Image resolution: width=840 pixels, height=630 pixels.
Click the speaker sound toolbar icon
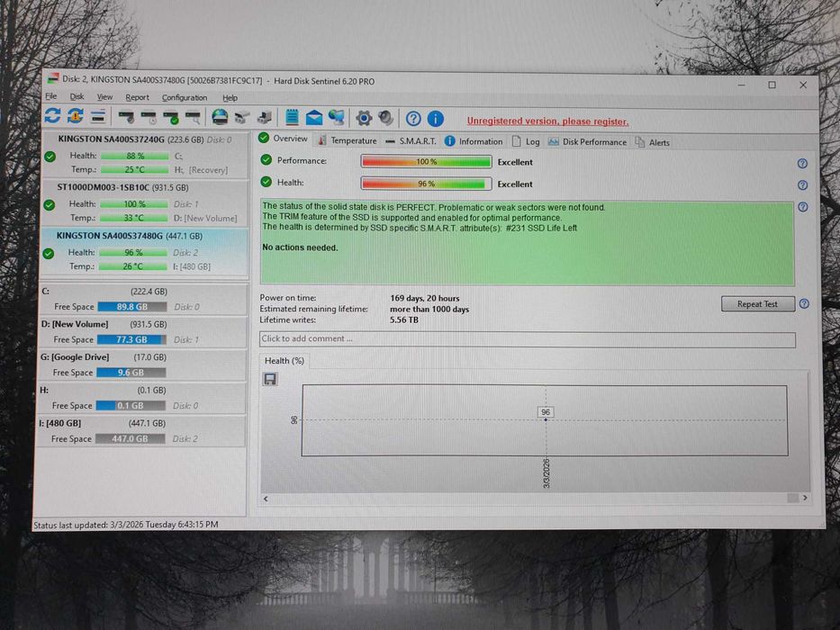coord(385,118)
